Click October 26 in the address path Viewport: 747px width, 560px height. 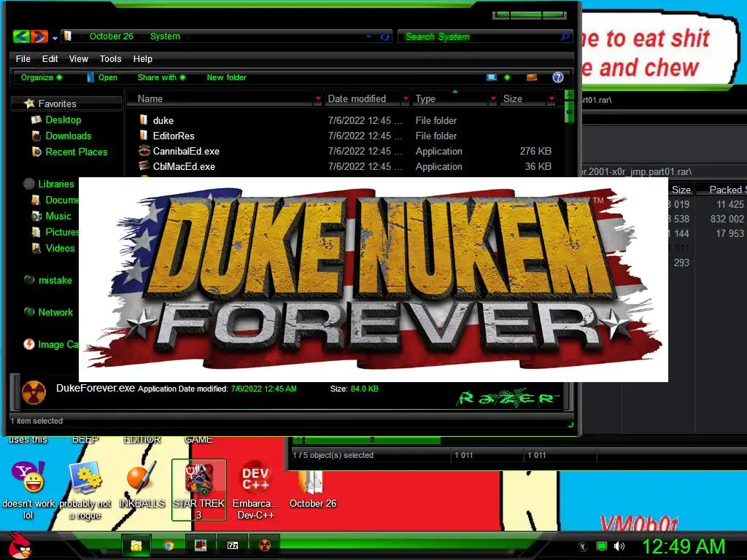[111, 36]
